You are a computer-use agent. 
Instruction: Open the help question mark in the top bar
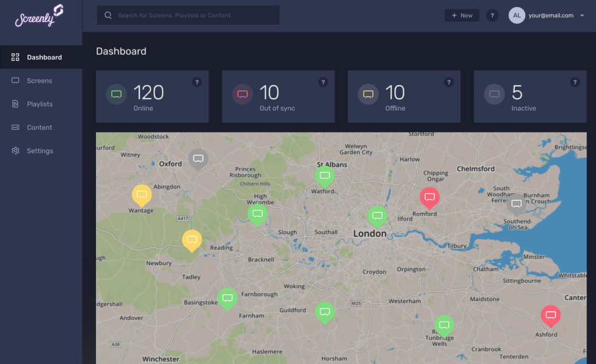[492, 15]
